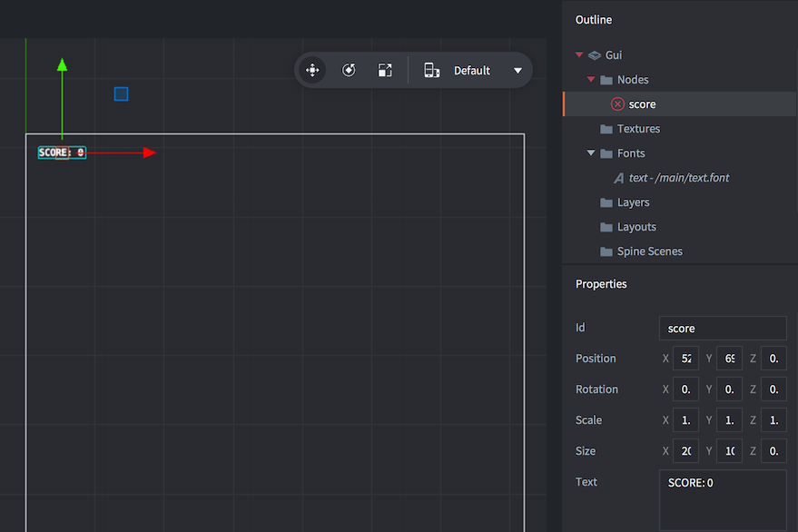This screenshot has width=798, height=532.
Task: Select the Scale tool in toolbar
Action: coord(385,71)
